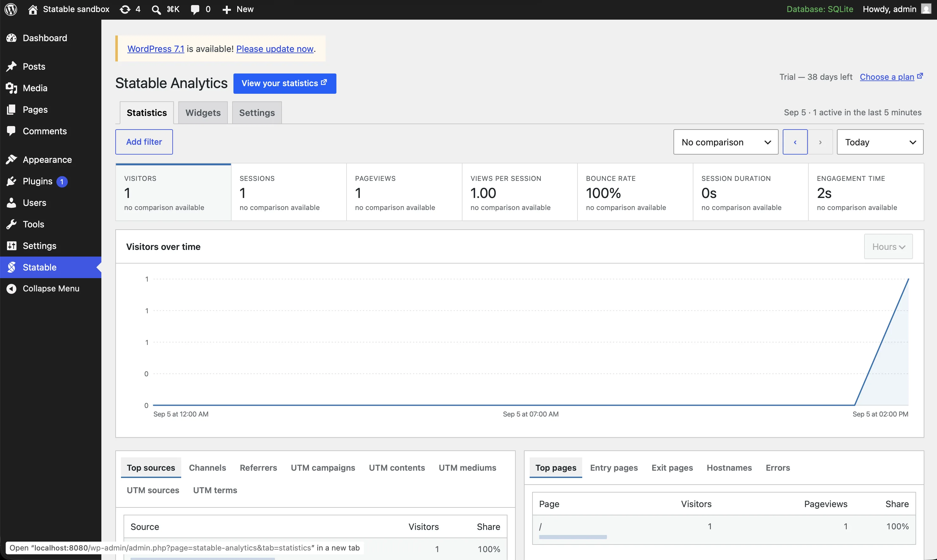Click the Posts pushpin icon
The height and width of the screenshot is (560, 937).
pos(11,67)
